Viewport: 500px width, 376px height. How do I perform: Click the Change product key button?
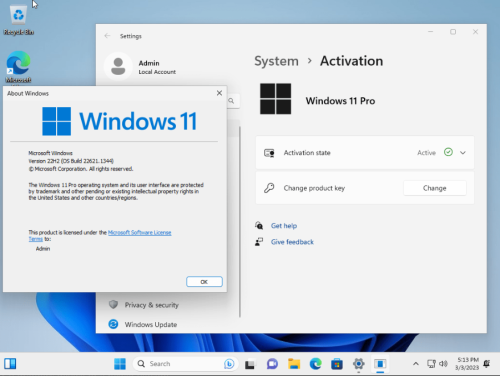[435, 188]
